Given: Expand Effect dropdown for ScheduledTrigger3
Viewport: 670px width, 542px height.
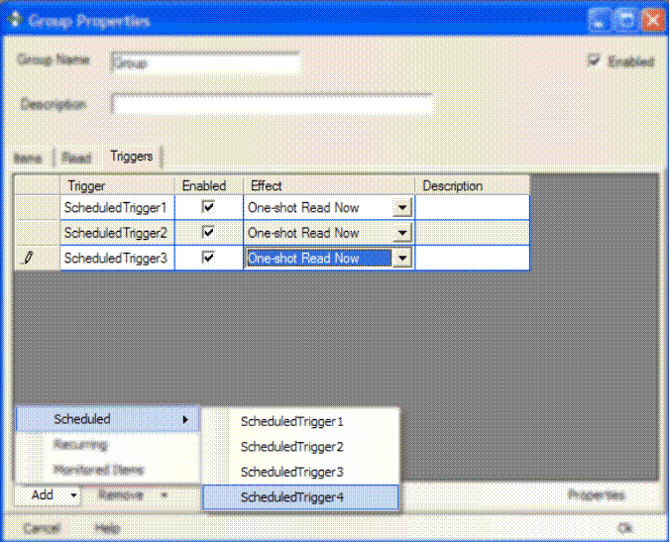Looking at the screenshot, I should [x=401, y=258].
